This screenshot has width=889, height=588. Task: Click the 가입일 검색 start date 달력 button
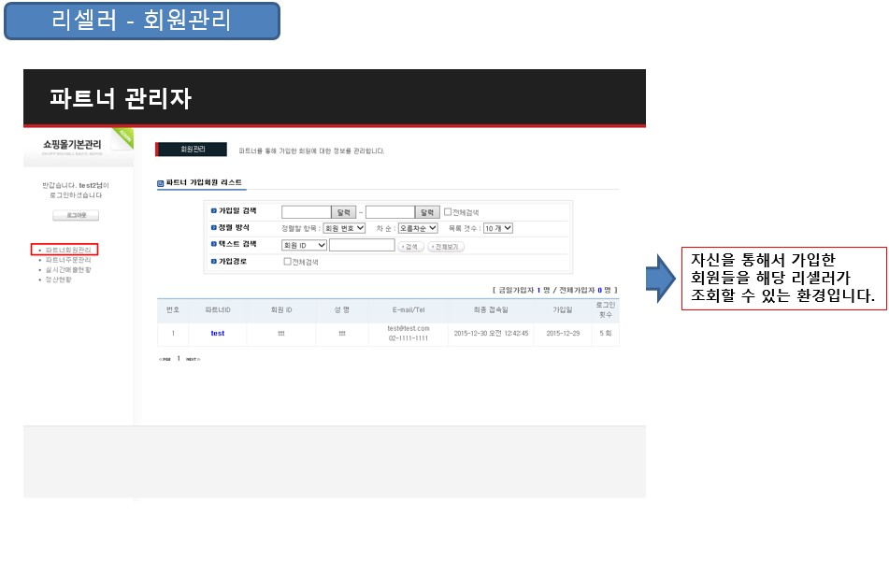pyautogui.click(x=344, y=212)
